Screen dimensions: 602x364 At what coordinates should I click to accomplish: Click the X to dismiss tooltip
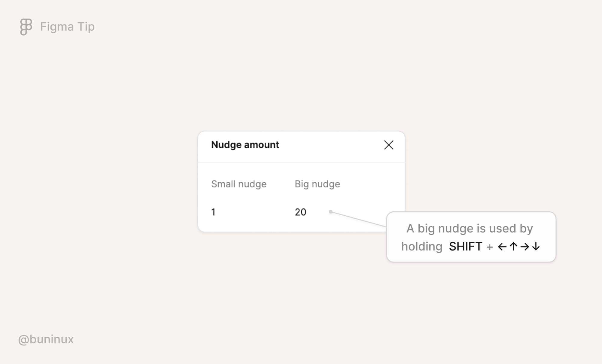[388, 145]
